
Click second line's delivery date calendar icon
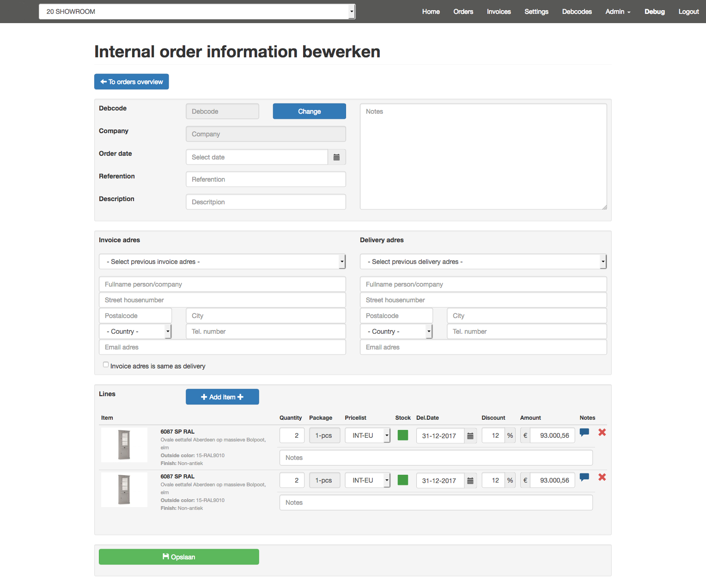click(x=470, y=481)
